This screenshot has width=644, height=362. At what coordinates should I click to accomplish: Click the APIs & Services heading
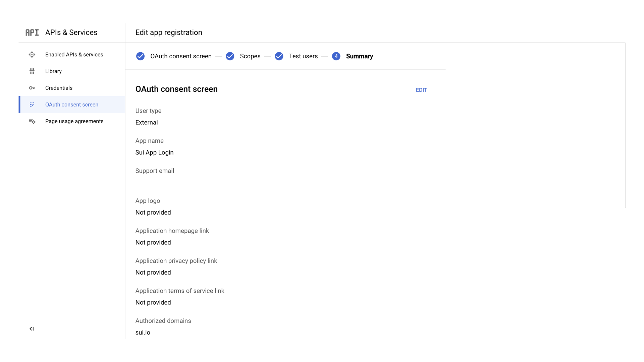point(71,33)
